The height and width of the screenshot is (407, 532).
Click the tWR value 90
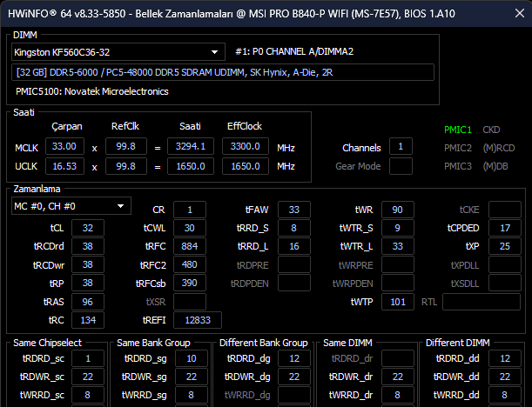(x=398, y=210)
